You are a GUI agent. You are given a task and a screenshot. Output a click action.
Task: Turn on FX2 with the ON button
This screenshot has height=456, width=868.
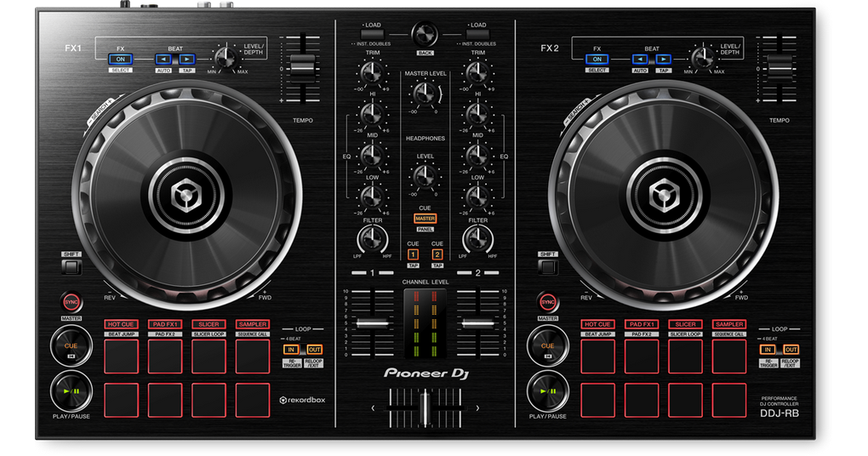click(x=597, y=60)
